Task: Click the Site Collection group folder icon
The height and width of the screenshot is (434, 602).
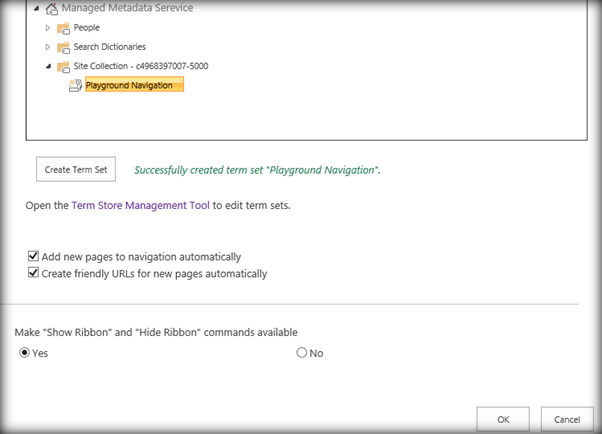Action: click(x=63, y=66)
